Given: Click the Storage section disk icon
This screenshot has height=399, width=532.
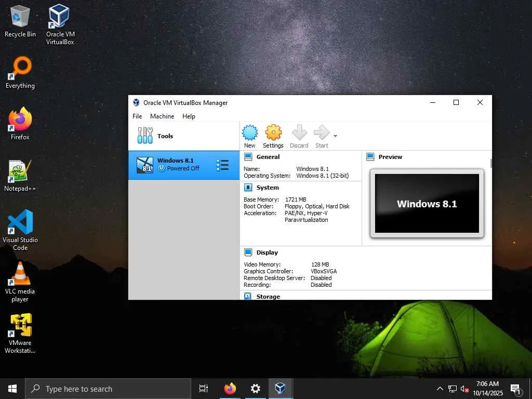Looking at the screenshot, I should tap(248, 296).
